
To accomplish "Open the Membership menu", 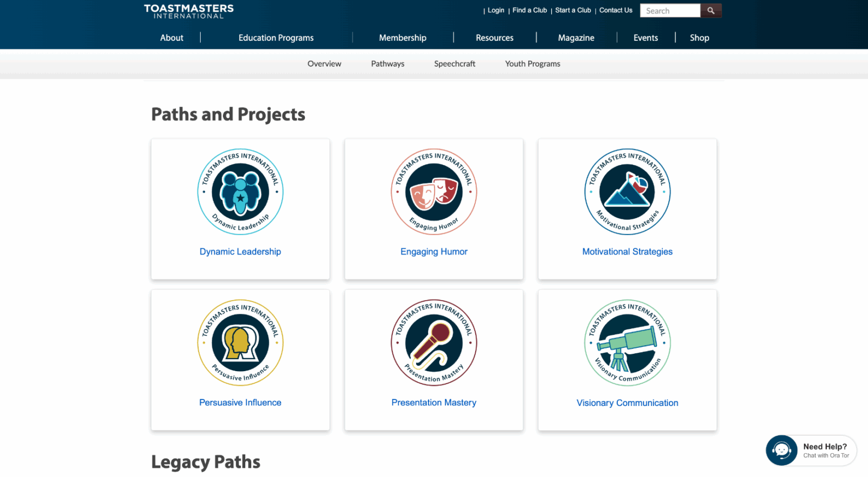I will pyautogui.click(x=403, y=38).
